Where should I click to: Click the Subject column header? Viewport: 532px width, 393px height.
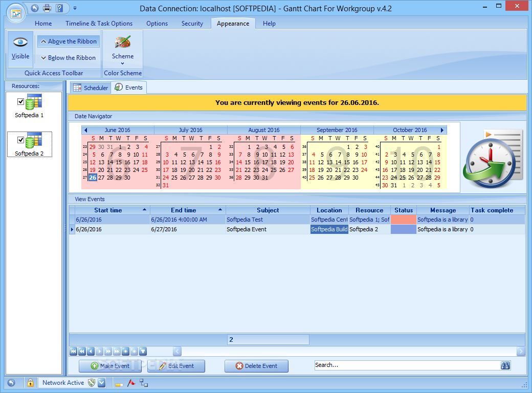tap(268, 210)
